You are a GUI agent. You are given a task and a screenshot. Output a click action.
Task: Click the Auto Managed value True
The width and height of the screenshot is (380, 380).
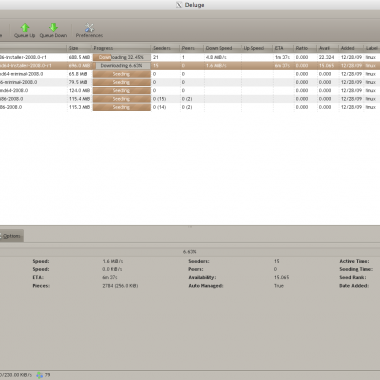click(x=279, y=286)
